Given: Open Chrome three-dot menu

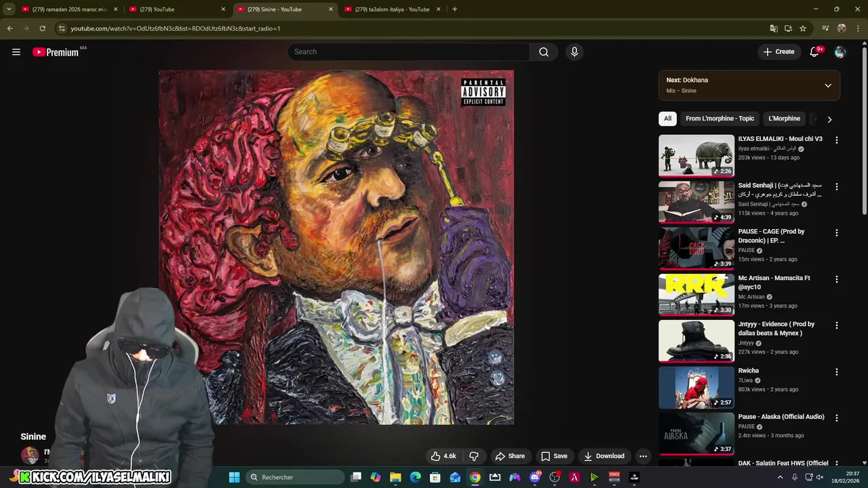Looking at the screenshot, I should point(859,28).
